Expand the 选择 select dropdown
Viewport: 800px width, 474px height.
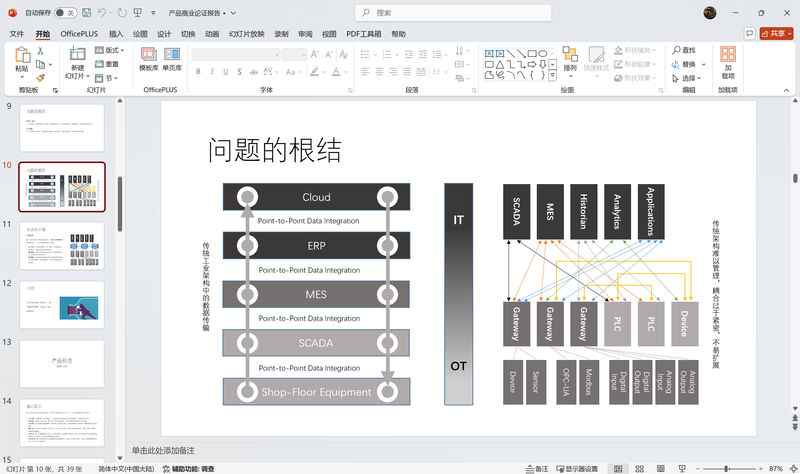pyautogui.click(x=687, y=78)
